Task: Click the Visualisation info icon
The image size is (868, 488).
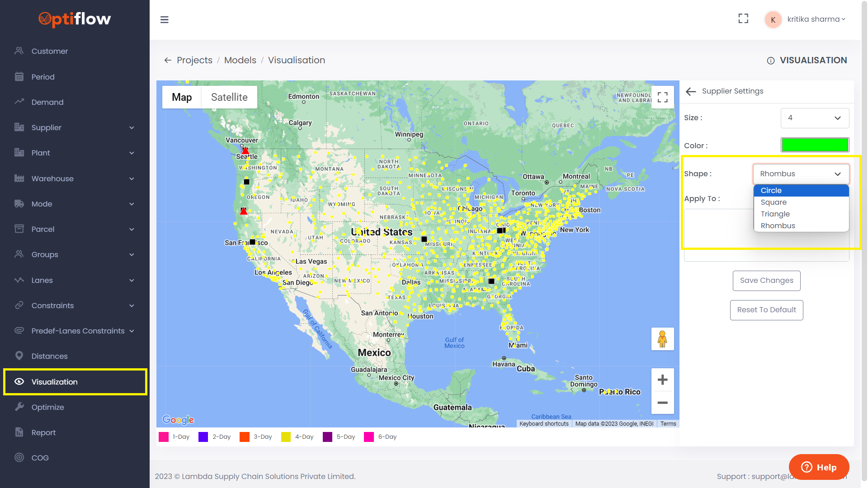Action: coord(771,61)
